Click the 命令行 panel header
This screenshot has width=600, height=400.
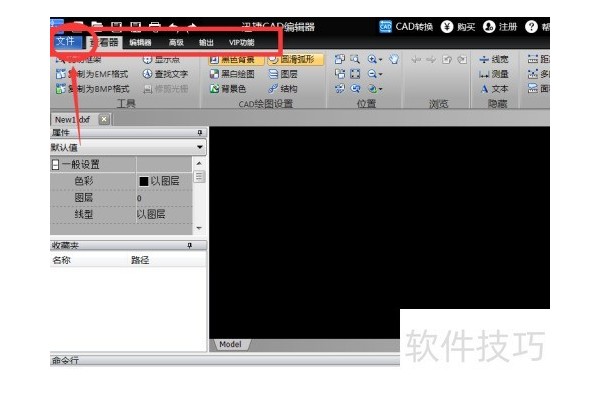[225, 360]
